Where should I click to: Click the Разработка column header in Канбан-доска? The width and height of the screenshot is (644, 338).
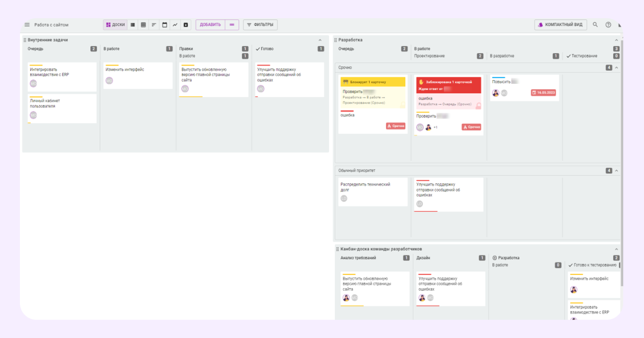(506, 258)
